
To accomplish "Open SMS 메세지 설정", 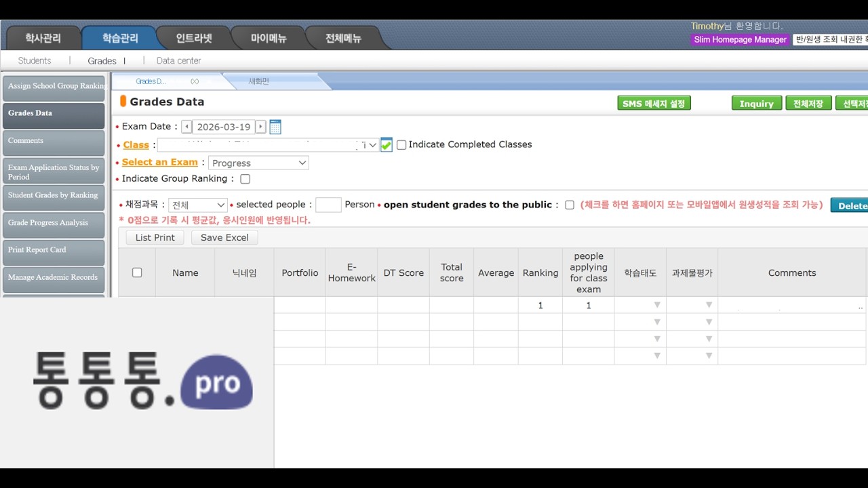I will pos(654,103).
